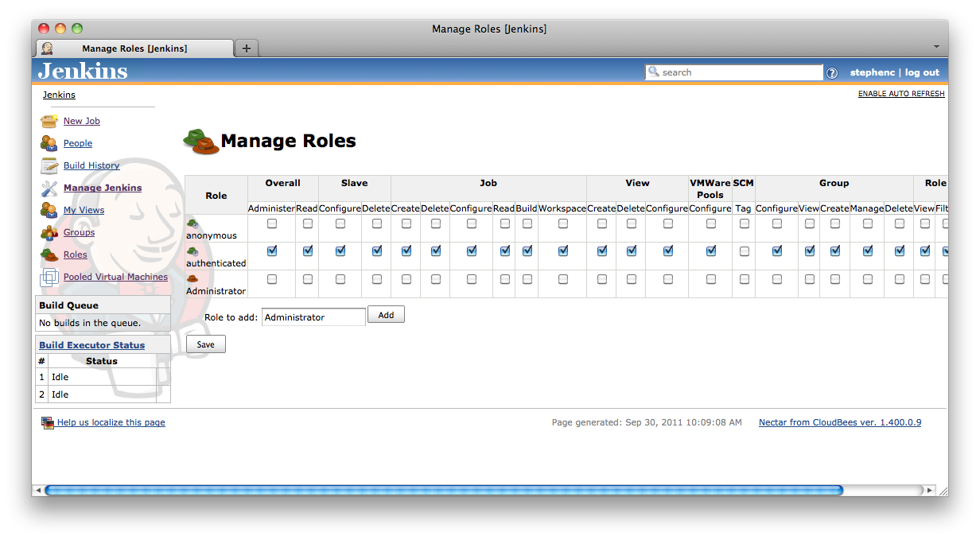Open the New Job link
This screenshot has height=540, width=980.
tap(82, 121)
